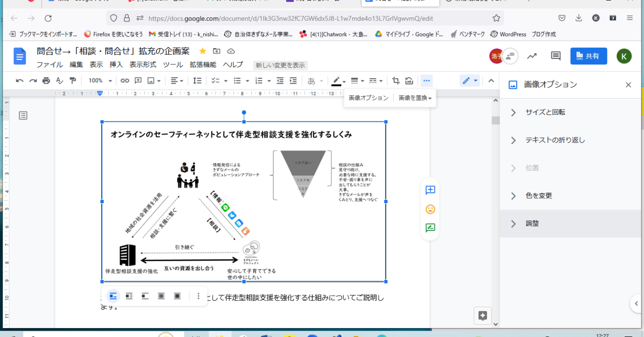The image size is (644, 337).
Task: Click the suggest edits icon beside image
Action: click(x=430, y=228)
